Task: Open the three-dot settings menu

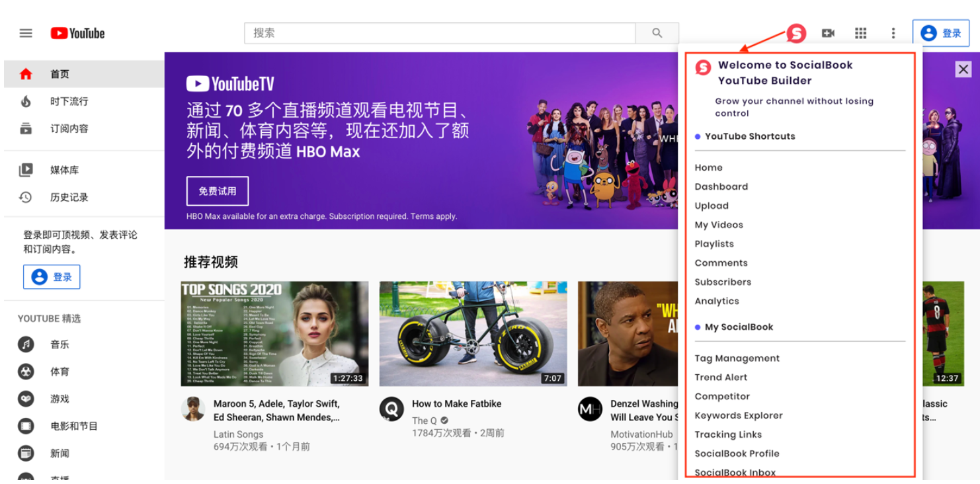Action: pyautogui.click(x=893, y=33)
